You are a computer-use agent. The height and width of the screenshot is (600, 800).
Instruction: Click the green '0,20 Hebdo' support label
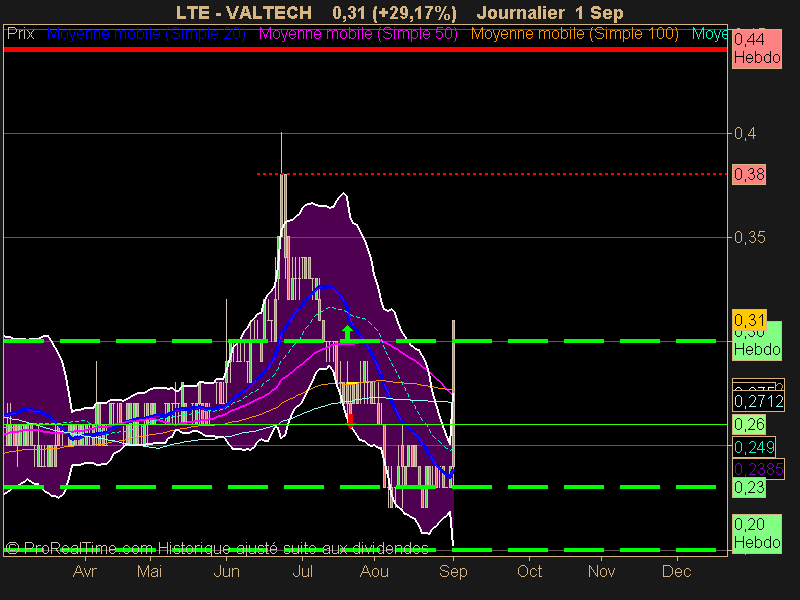[x=757, y=533]
